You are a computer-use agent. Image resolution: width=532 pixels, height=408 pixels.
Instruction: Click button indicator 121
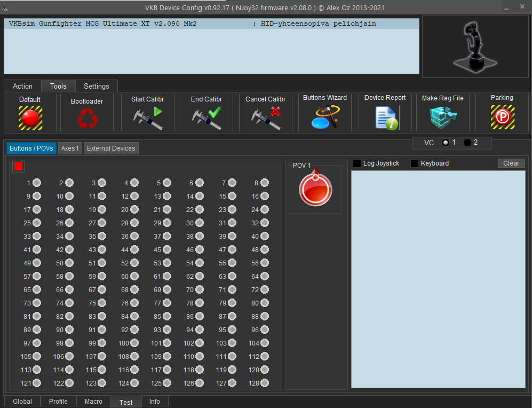tap(37, 383)
